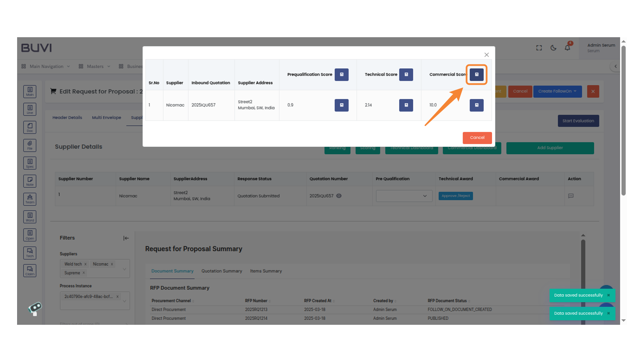Collapse the sidebar using the chevron button
644x362 pixels.
615,66
